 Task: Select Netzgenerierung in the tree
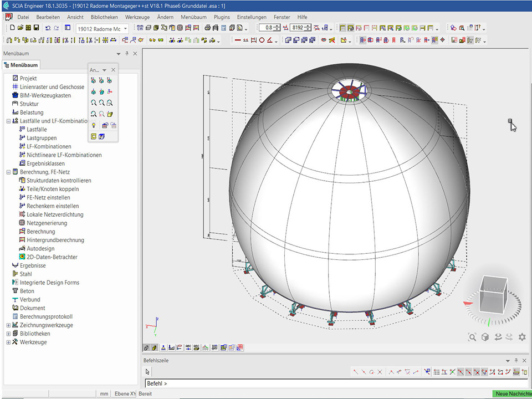(47, 223)
